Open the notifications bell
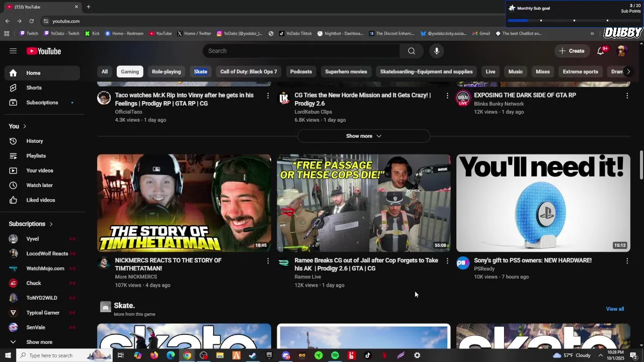This screenshot has width=644, height=362. click(x=601, y=51)
